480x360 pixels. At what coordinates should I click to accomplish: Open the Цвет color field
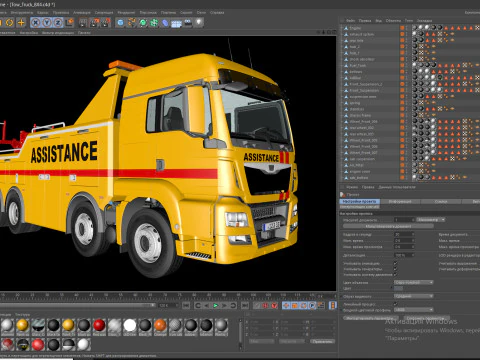[x=399, y=288]
